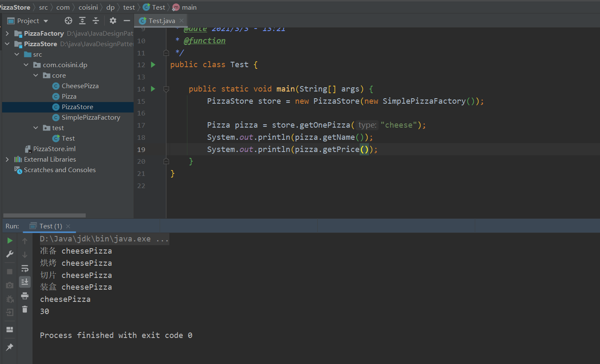Click the grey Stop process square
Image resolution: width=600 pixels, height=364 pixels.
point(10,272)
